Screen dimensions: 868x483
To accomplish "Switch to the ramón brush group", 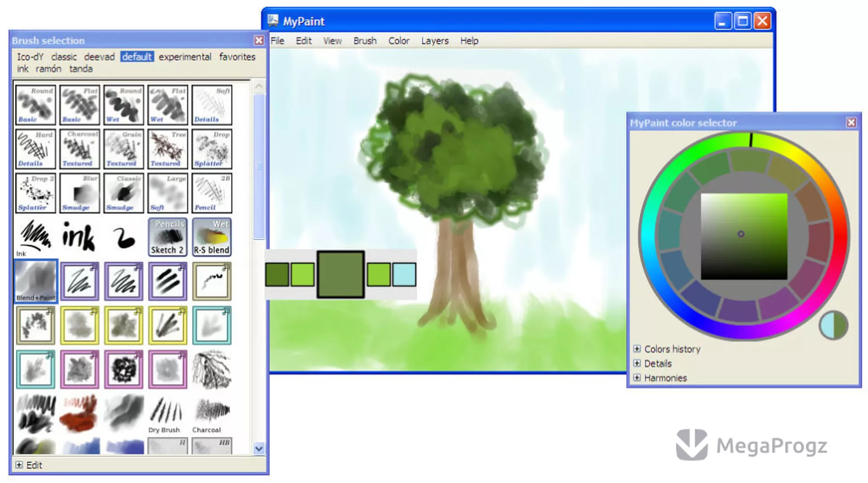I will tap(48, 69).
